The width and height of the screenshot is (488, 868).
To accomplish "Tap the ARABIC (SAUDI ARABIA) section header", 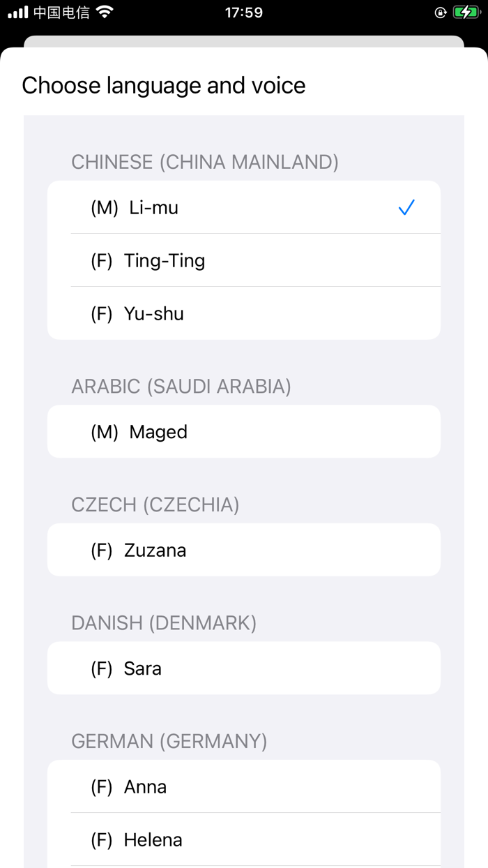I will click(x=181, y=386).
